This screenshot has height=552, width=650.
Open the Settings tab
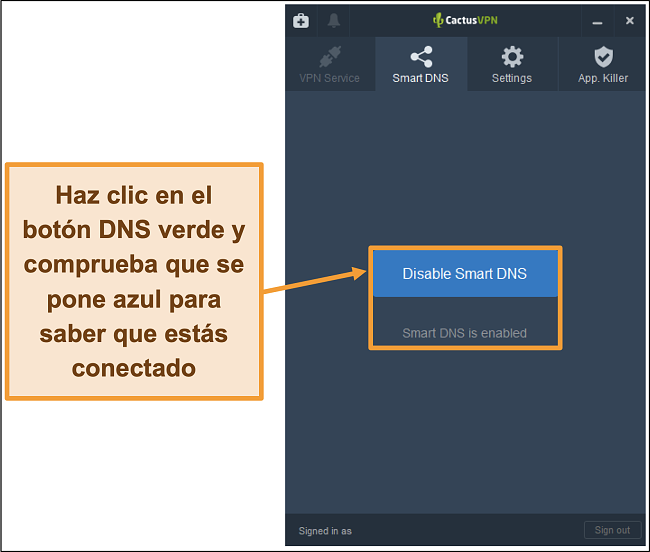(x=512, y=64)
